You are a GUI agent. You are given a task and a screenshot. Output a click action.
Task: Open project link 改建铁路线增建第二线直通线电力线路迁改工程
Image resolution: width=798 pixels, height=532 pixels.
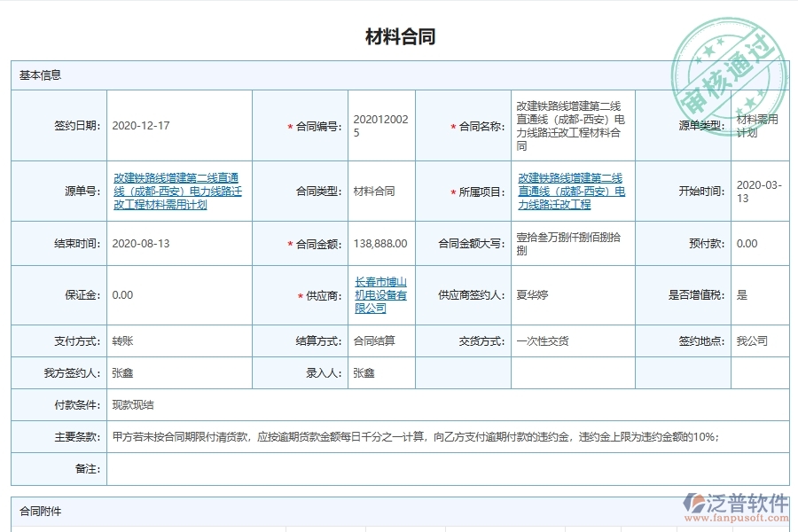click(571, 192)
